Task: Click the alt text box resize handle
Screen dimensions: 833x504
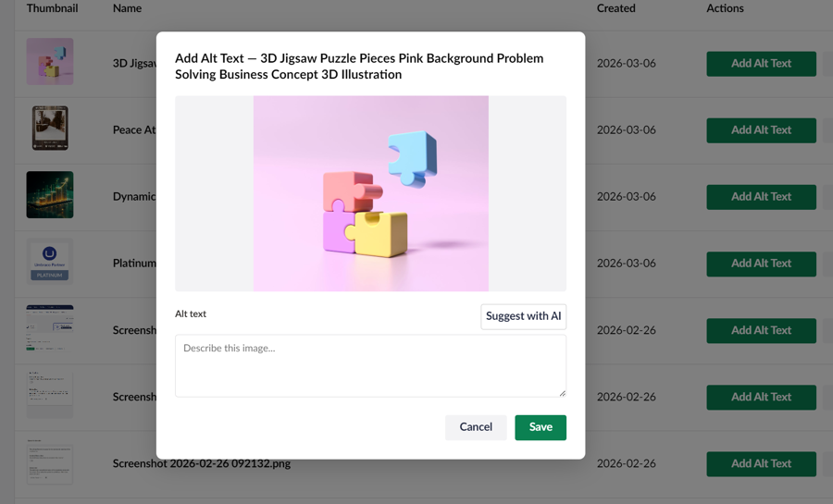Action: tap(562, 392)
